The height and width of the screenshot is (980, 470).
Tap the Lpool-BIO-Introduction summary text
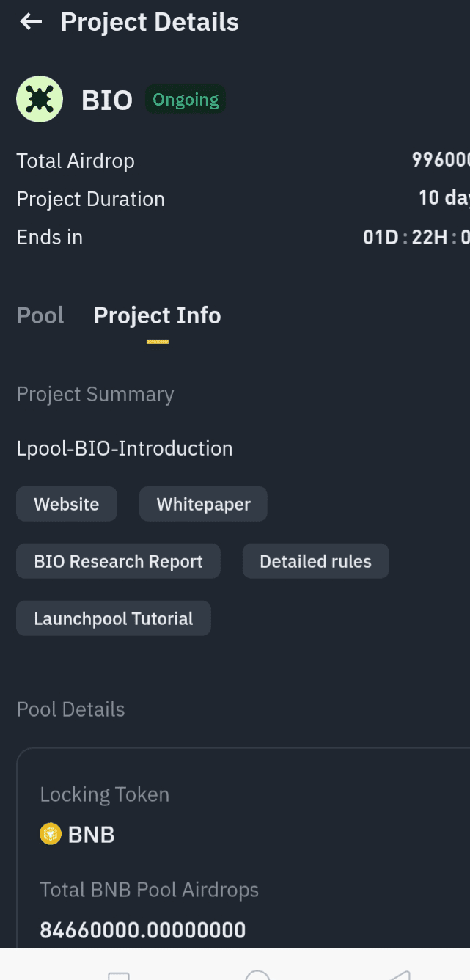125,448
